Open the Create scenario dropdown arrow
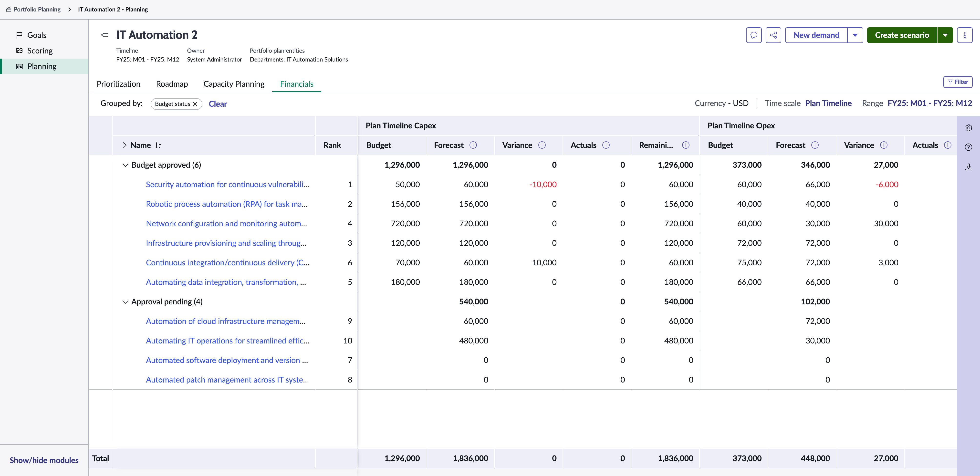 click(945, 35)
